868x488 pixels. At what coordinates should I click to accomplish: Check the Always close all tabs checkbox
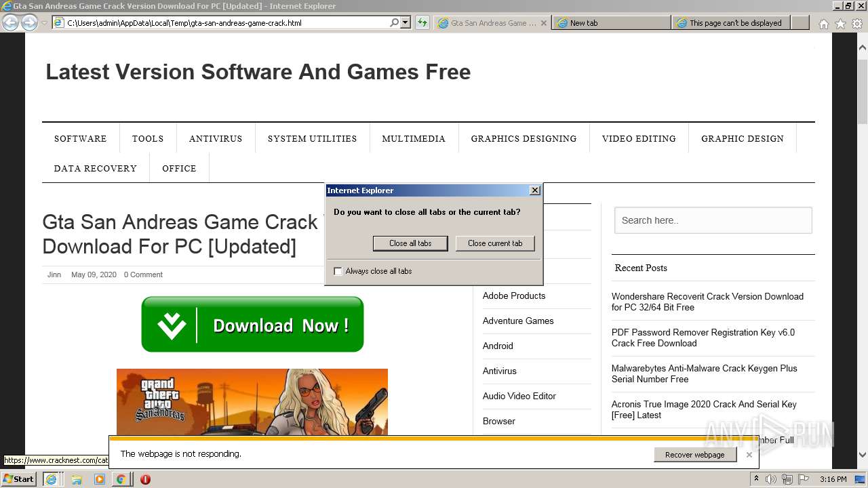point(338,271)
